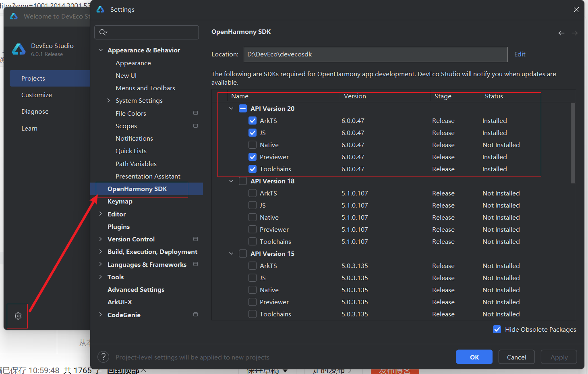This screenshot has width=588, height=374.
Task: Click the forward navigation arrow
Action: (x=575, y=33)
